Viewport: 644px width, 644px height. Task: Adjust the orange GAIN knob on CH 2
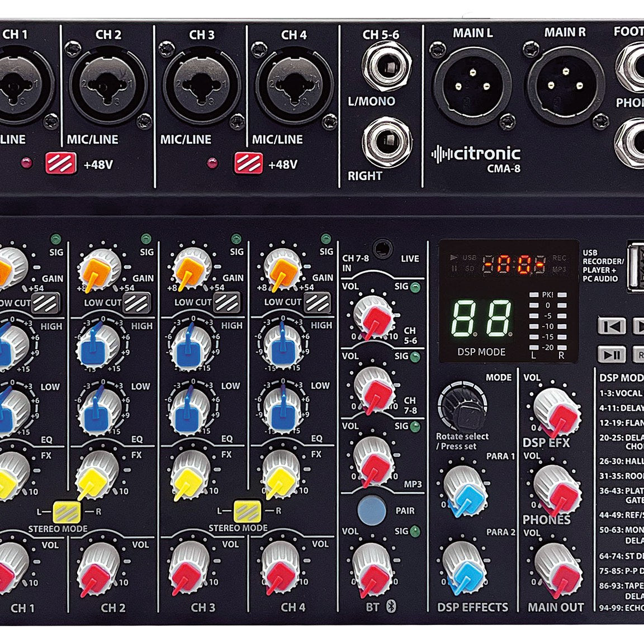pyautogui.click(x=99, y=271)
